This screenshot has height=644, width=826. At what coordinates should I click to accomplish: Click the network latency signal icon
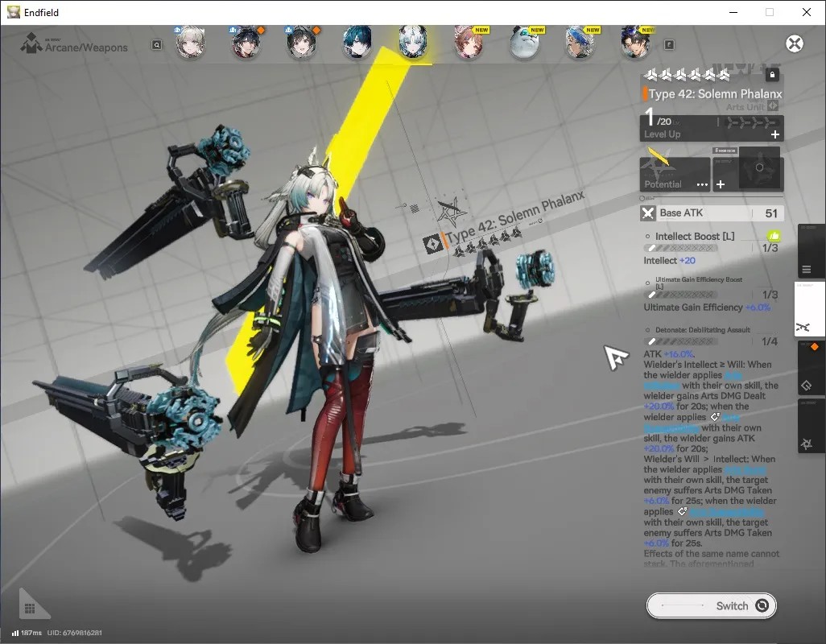(15, 633)
